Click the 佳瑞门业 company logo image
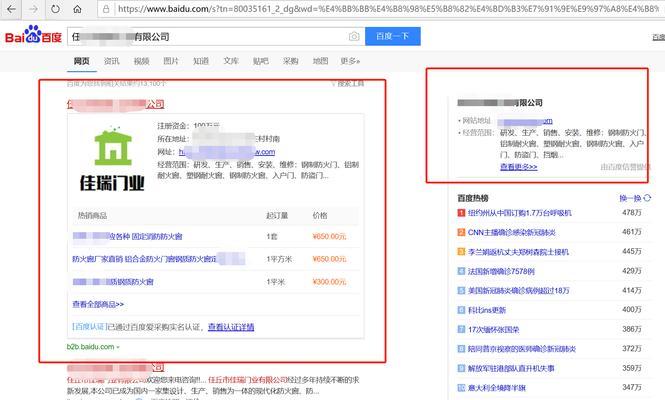The height and width of the screenshot is (400, 665). [112, 158]
